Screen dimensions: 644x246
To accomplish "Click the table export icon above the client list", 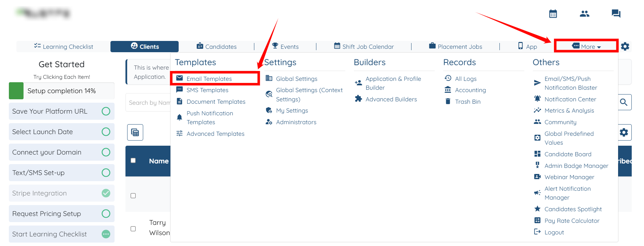I will tap(135, 132).
